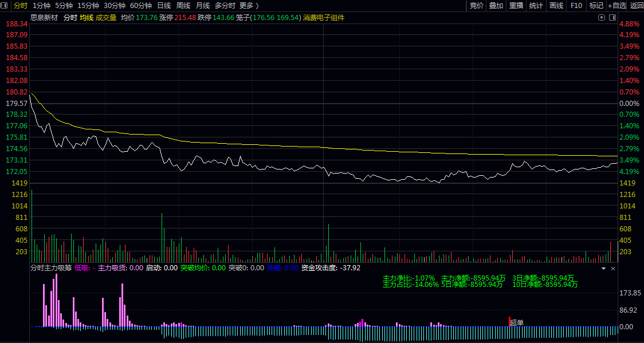Select the 日线 daily chart tab
Screen dimensions: 644x343
point(164,6)
